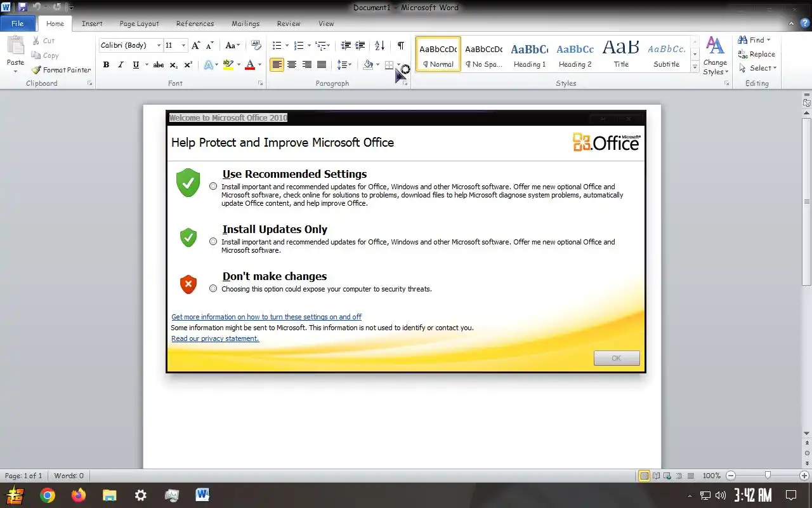Apply the Heading 1 style thumbnail
This screenshot has height=508, width=812.
point(530,55)
